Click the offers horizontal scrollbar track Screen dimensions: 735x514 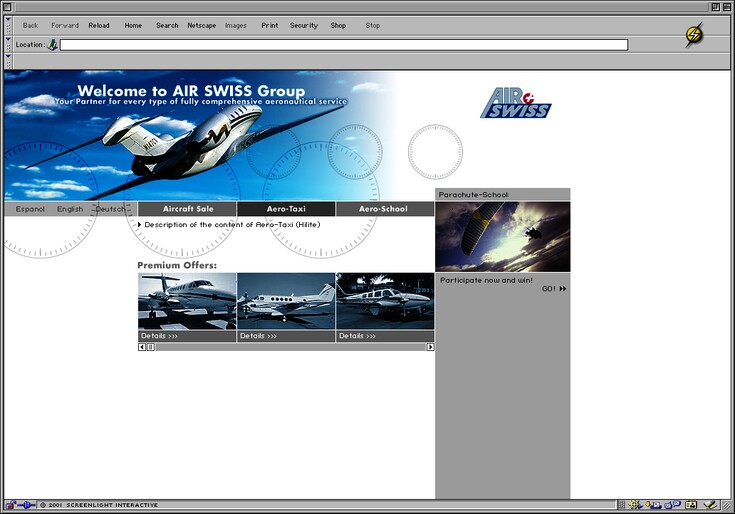coord(291,347)
